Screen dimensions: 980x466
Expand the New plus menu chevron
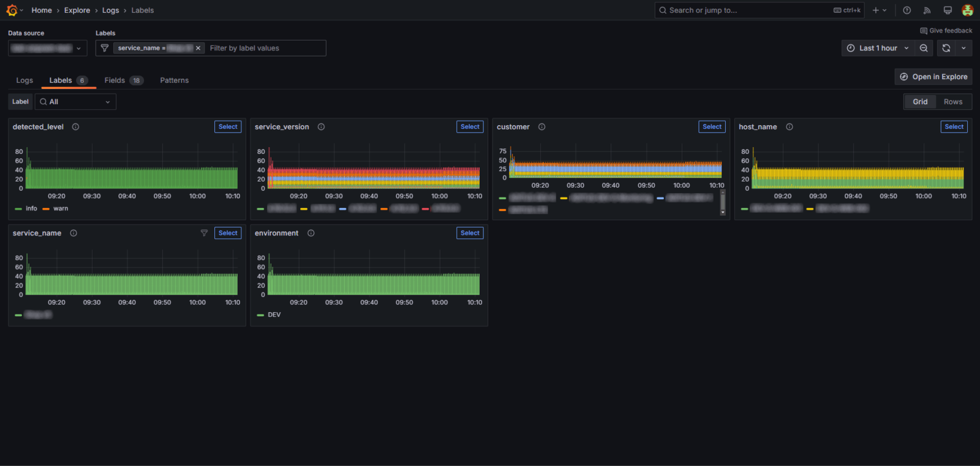(x=884, y=10)
